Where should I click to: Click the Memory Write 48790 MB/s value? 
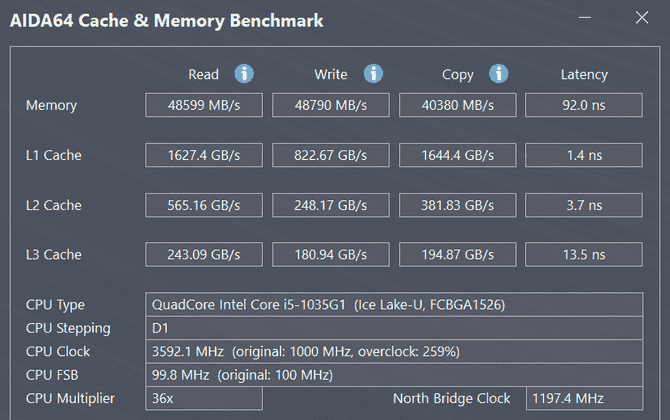click(x=331, y=105)
